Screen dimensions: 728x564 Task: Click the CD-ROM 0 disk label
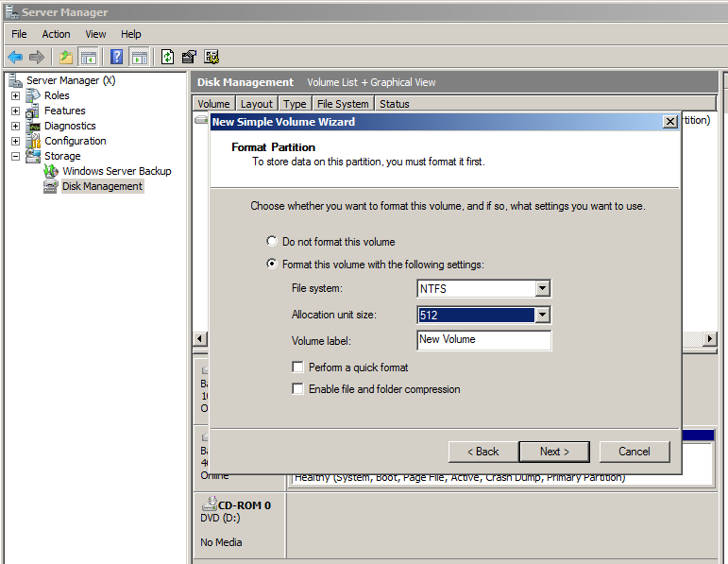[x=245, y=505]
